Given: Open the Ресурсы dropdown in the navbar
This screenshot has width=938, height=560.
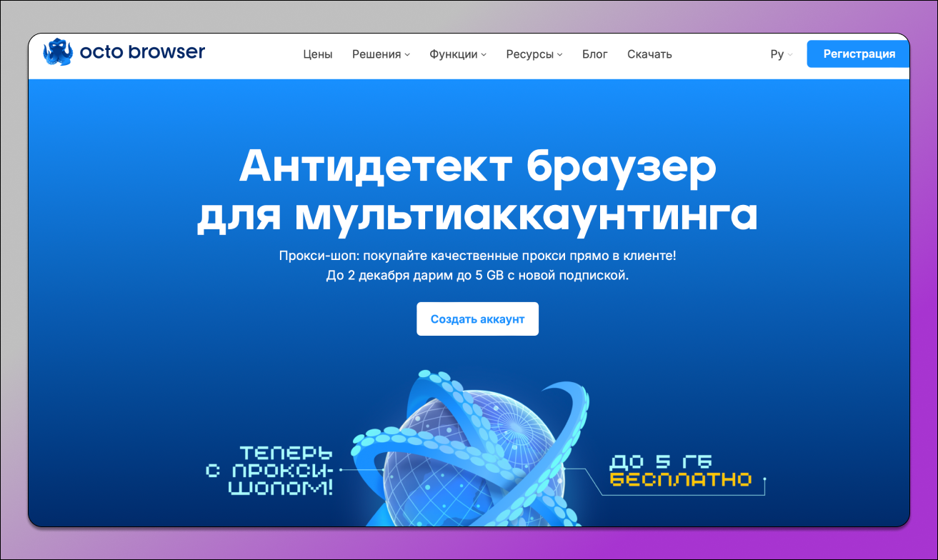Looking at the screenshot, I should coord(529,54).
